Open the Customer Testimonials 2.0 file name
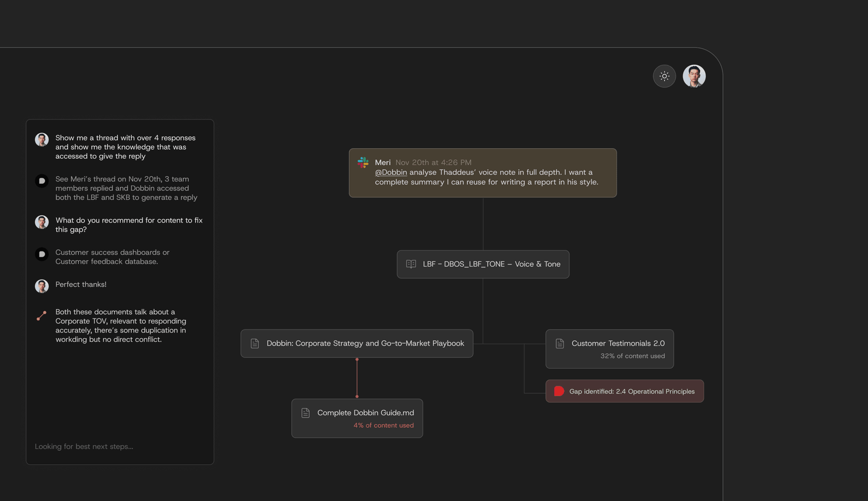 pyautogui.click(x=618, y=343)
